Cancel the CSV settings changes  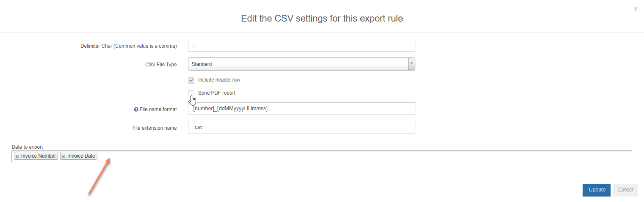coord(625,190)
